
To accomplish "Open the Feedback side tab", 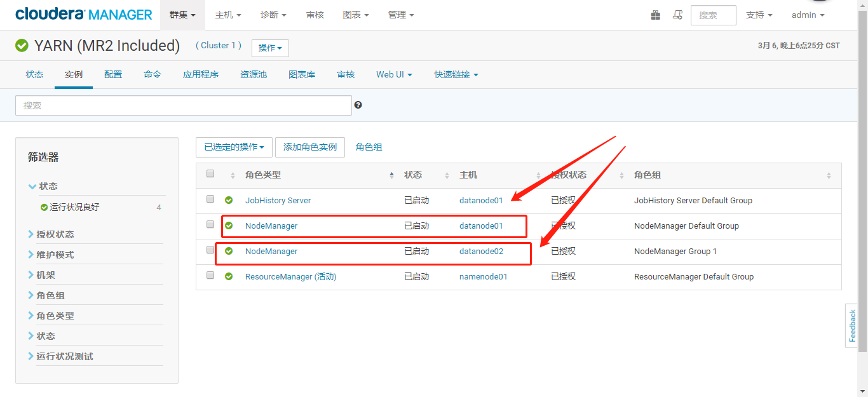I will point(852,326).
